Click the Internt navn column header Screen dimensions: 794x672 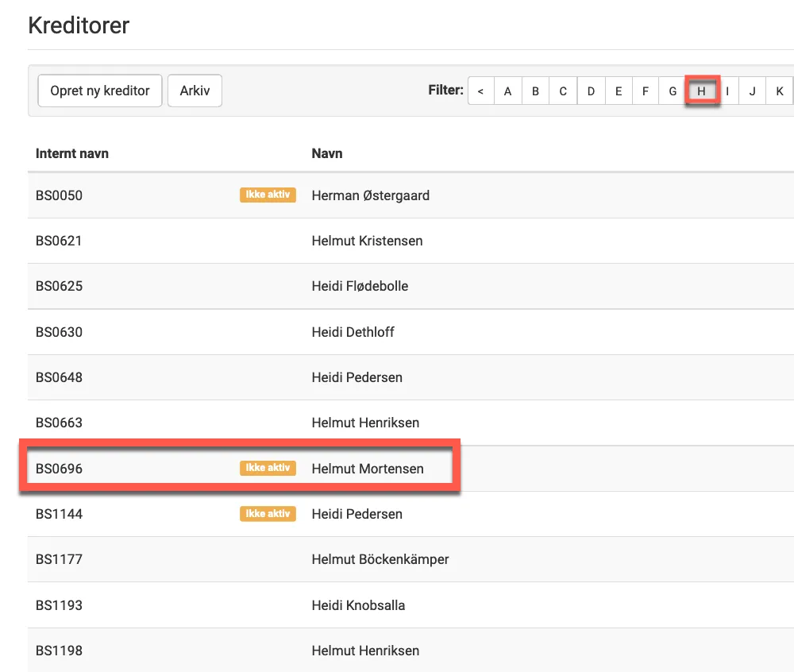(x=72, y=153)
